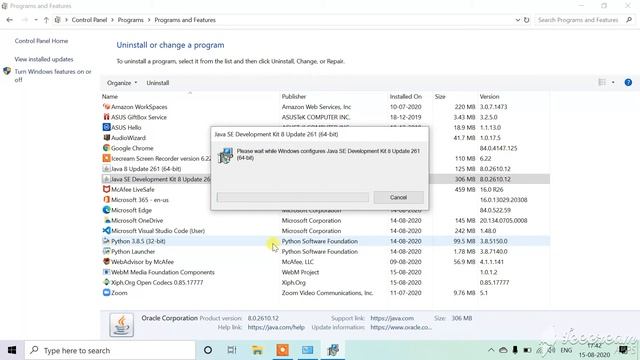Go back with the back arrow
This screenshot has width=640, height=360.
pyautogui.click(x=10, y=20)
